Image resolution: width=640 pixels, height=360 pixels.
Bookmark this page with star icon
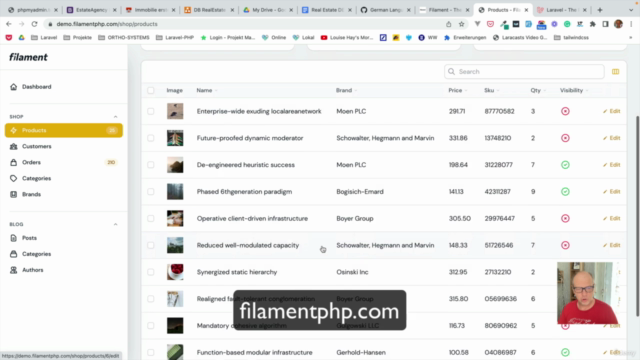pyautogui.click(x=461, y=24)
